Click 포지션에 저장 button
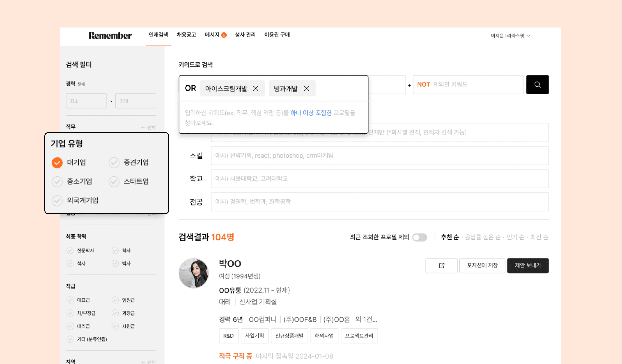 pyautogui.click(x=482, y=266)
